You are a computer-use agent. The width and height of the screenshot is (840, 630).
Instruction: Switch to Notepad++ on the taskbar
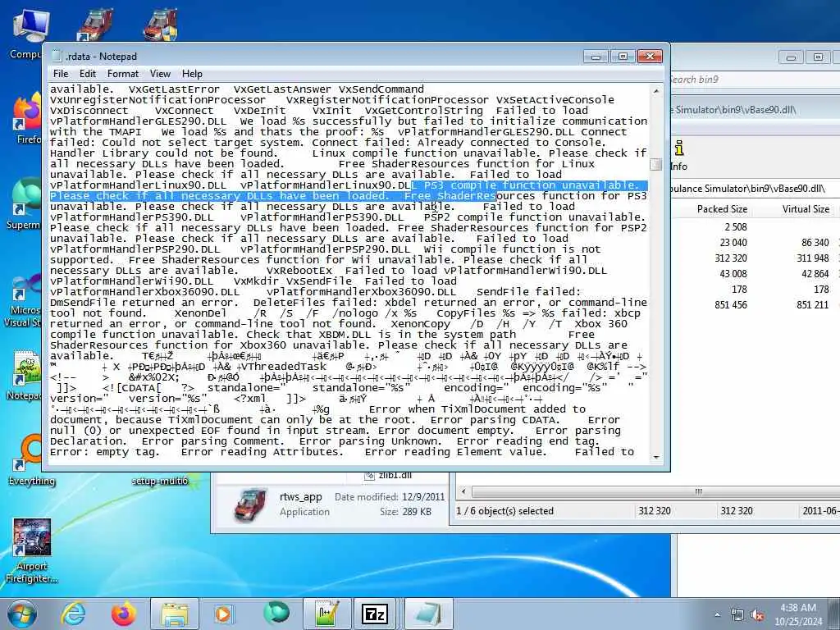[x=326, y=614]
